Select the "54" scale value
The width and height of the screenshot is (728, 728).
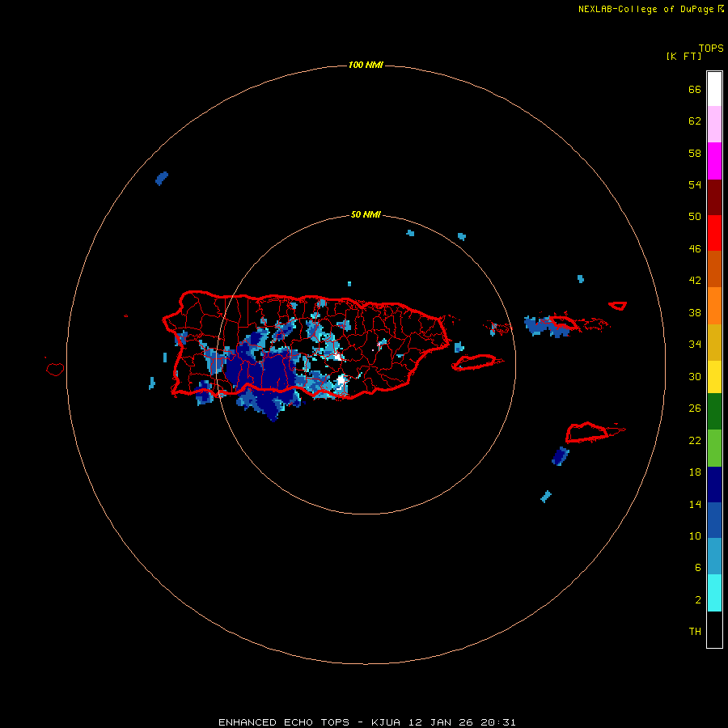tap(695, 184)
